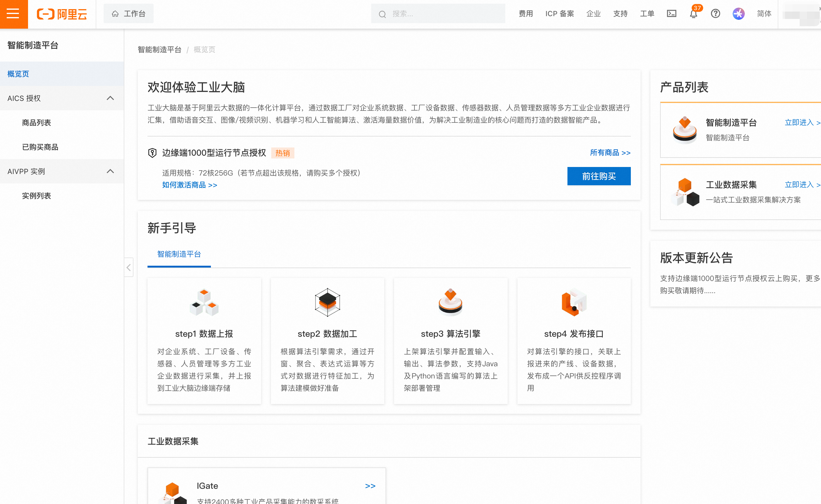The image size is (821, 504).
Task: Click the shield icon beside 边缘端1000型
Action: point(152,153)
